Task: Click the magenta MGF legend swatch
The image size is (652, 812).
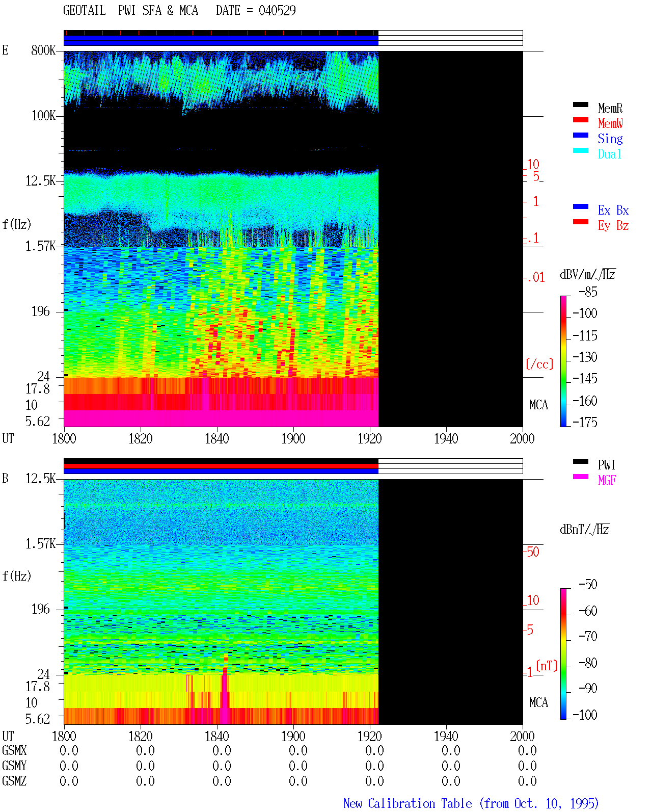Action: pos(581,477)
